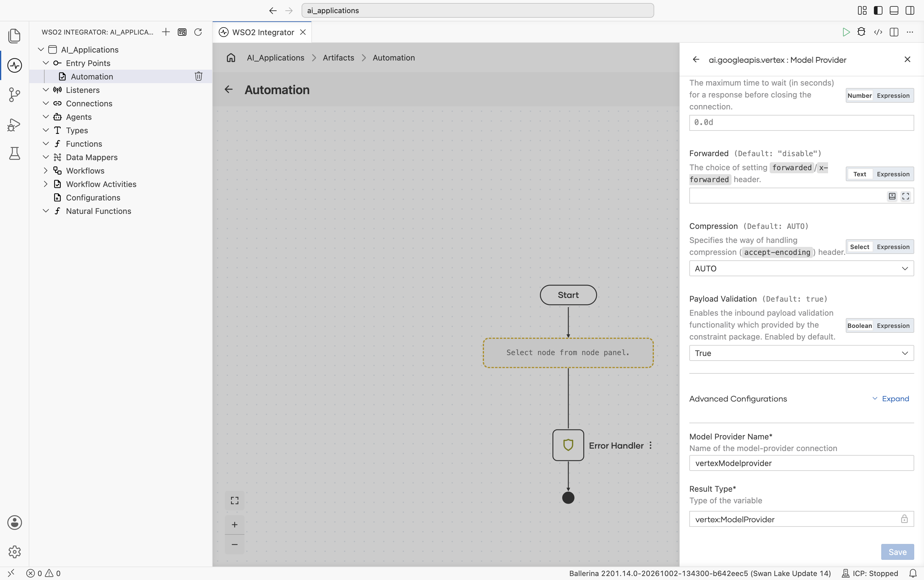The width and height of the screenshot is (924, 580).
Task: Switch Forwarded field to Expression mode
Action: [x=893, y=174]
